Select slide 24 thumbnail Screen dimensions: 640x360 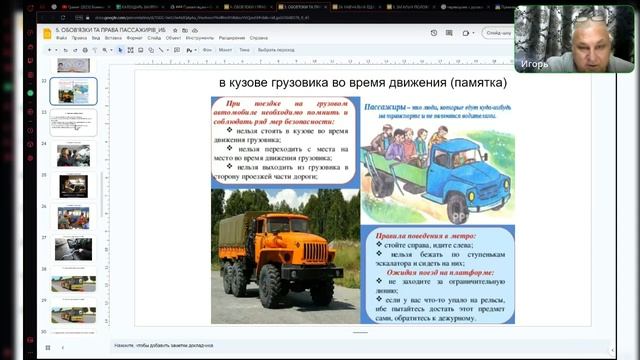point(73,155)
